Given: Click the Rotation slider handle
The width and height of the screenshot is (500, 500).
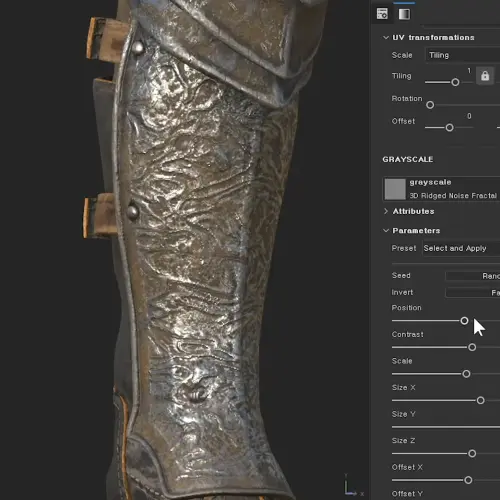Looking at the screenshot, I should tap(430, 105).
